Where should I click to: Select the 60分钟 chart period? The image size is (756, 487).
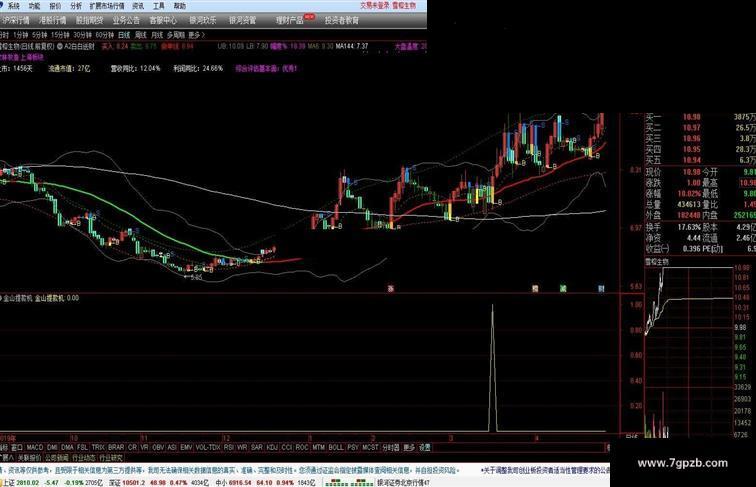[105, 35]
